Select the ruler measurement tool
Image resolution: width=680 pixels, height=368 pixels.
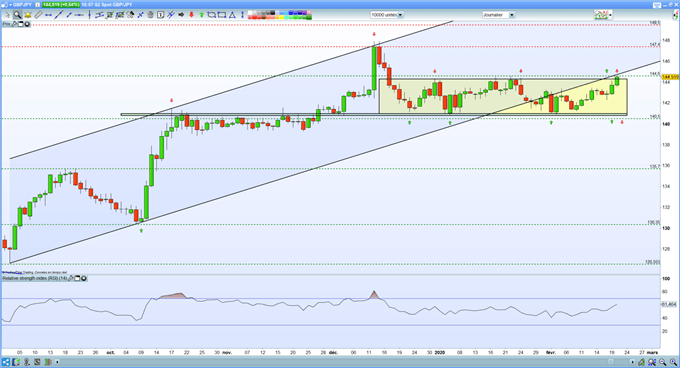tap(38, 15)
